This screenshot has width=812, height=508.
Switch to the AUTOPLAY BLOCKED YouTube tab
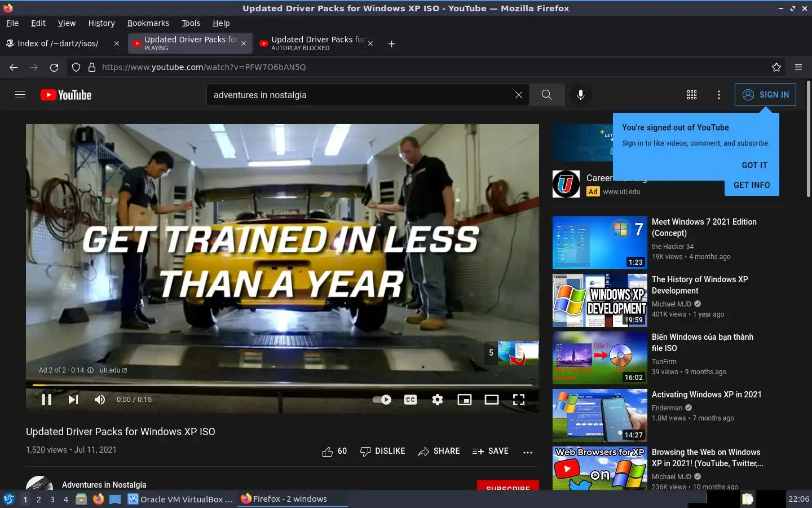click(317, 43)
